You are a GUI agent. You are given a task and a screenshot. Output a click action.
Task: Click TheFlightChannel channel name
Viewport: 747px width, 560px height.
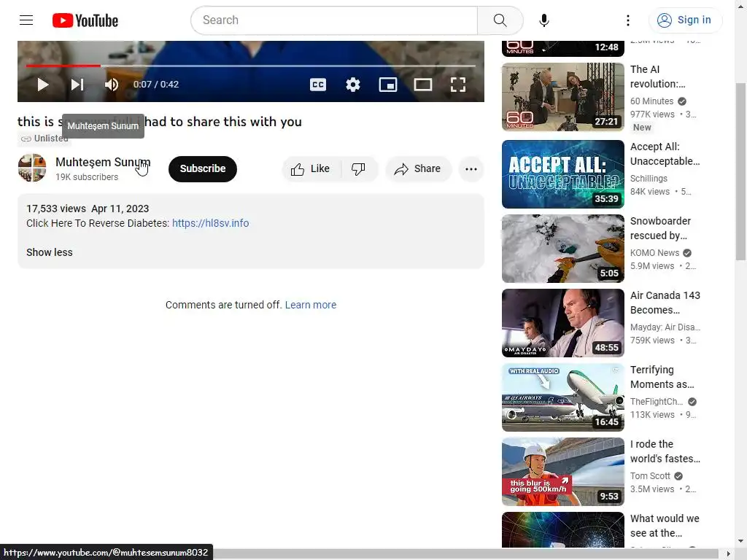click(x=657, y=402)
